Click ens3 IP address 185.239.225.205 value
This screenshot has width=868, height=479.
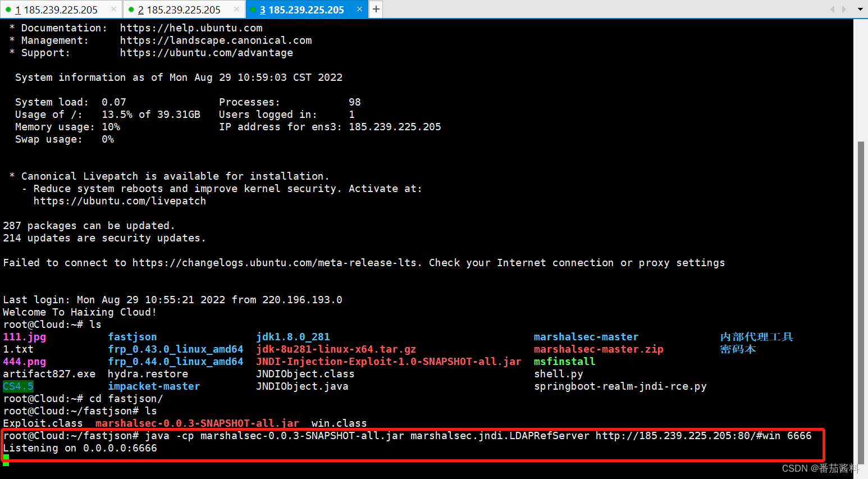[395, 127]
